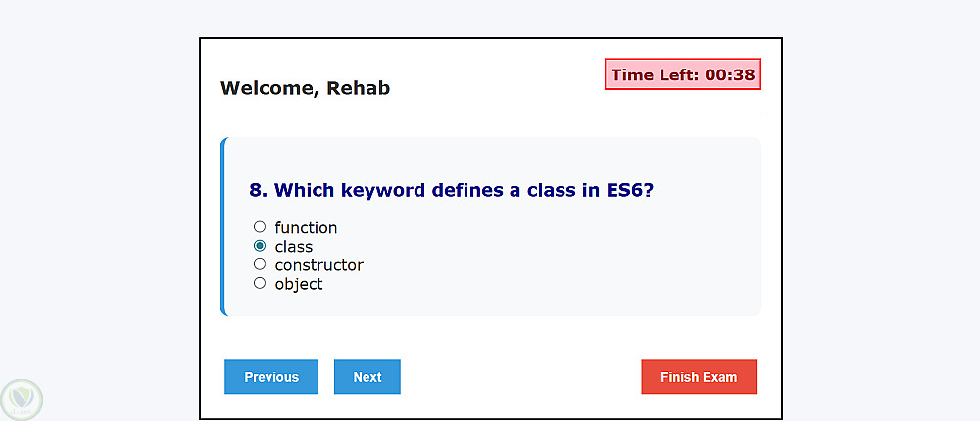This screenshot has height=421, width=980.
Task: Click the shield watermark icon in corner
Action: (x=22, y=398)
